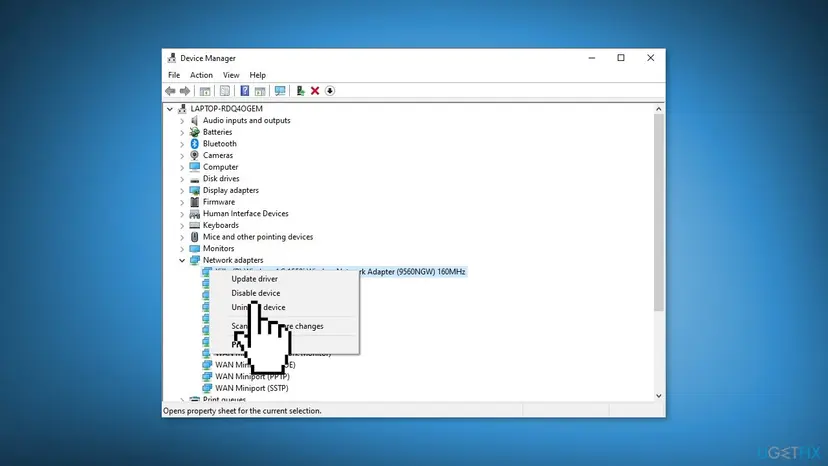Viewport: 828px width, 466px height.
Task: Click the Monitors category icon
Action: [194, 248]
